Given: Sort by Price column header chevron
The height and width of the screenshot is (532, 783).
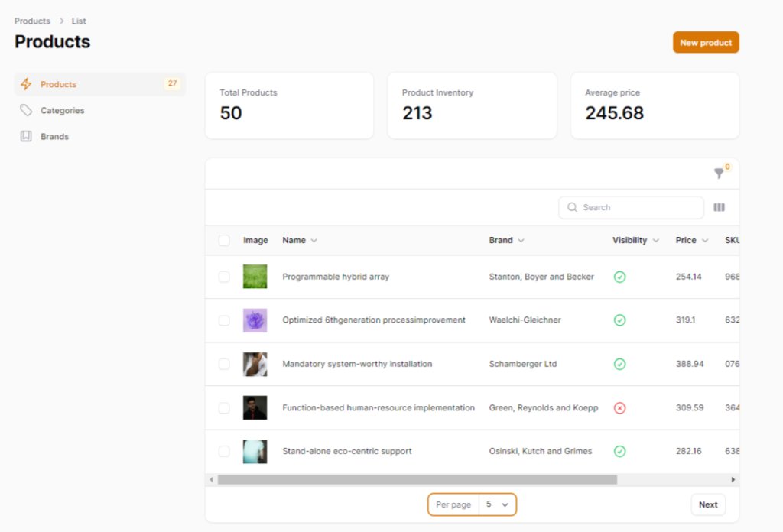Looking at the screenshot, I should point(705,241).
